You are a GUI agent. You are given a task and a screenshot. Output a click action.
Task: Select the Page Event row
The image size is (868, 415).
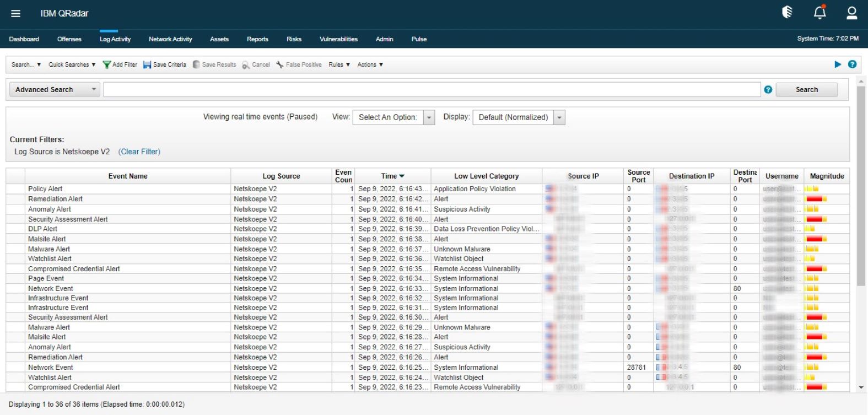pos(428,278)
